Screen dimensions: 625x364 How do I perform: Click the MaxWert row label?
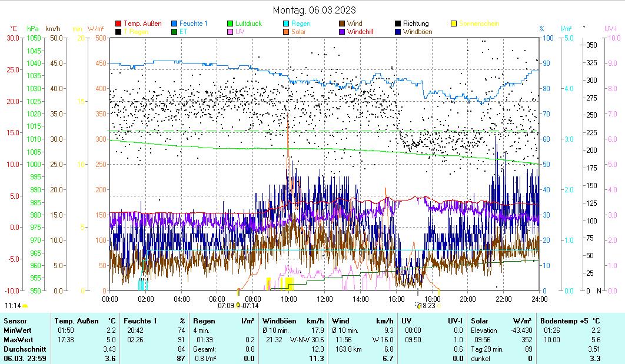click(18, 340)
